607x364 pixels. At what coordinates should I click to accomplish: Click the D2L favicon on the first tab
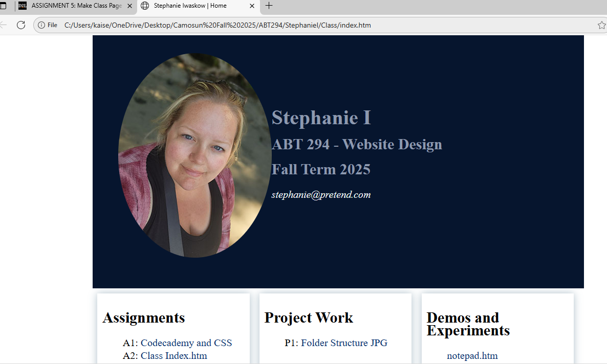(x=23, y=6)
